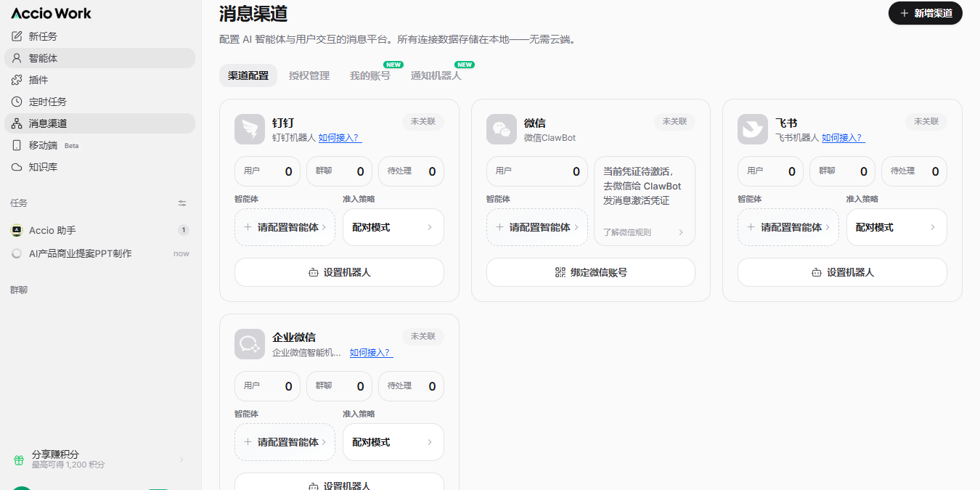Open 新任务 in the sidebar

pyautogui.click(x=100, y=36)
